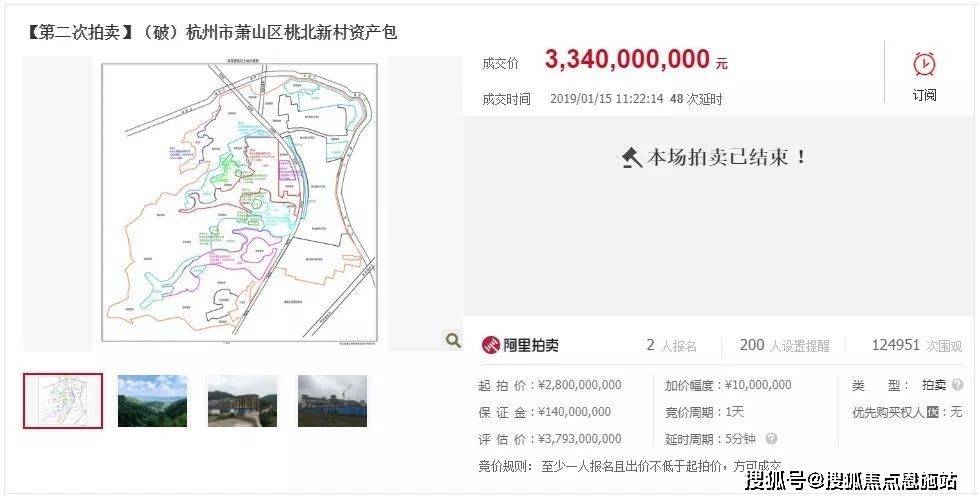This screenshot has height=502, width=979.
Task: Select the construction site crane thumbnail
Action: pyautogui.click(x=332, y=401)
